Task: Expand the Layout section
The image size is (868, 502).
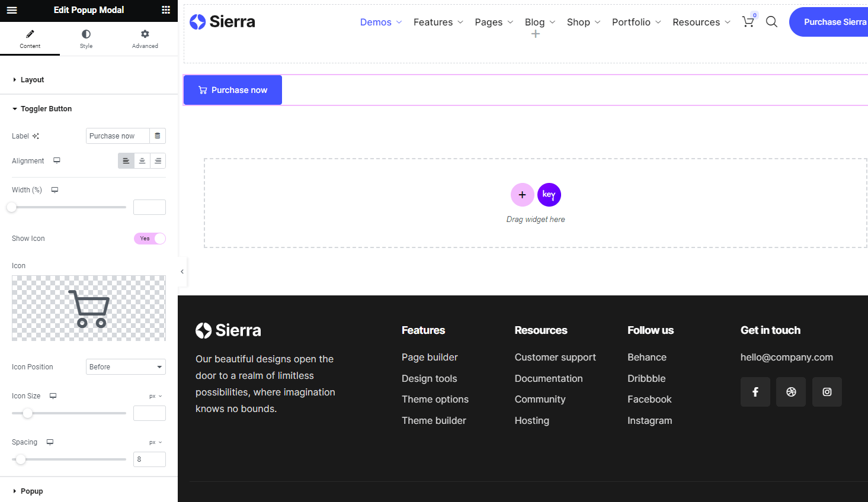Action: (x=89, y=80)
